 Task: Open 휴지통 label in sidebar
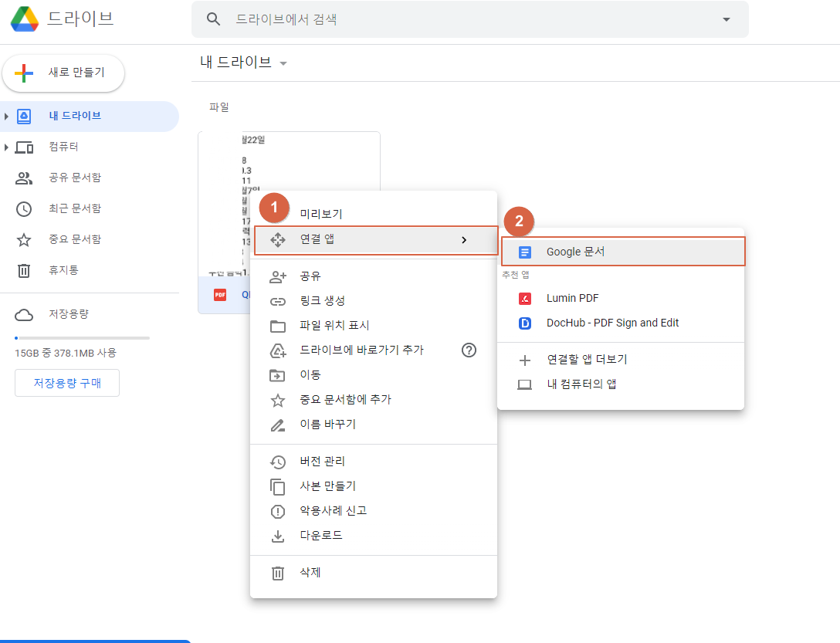click(64, 271)
